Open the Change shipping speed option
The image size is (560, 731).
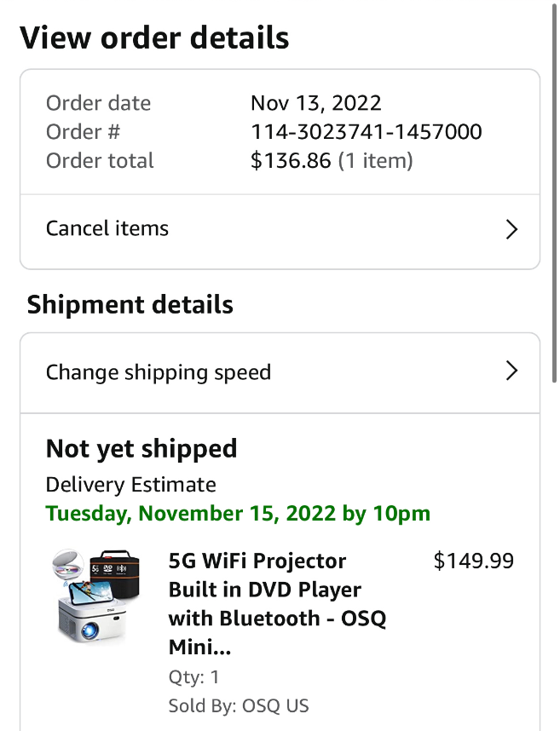[x=159, y=372]
